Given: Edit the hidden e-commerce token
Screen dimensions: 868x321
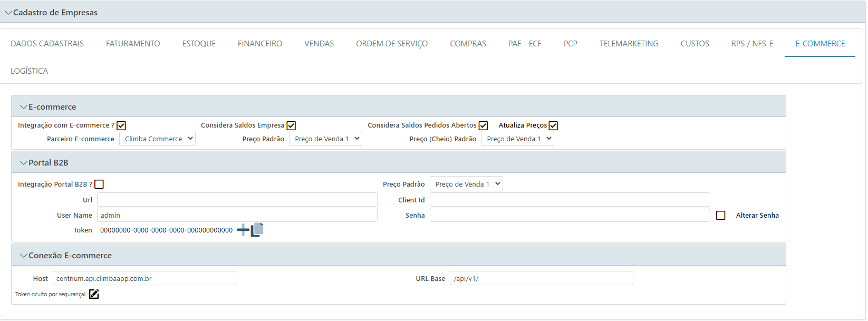Looking at the screenshot, I should (94, 294).
